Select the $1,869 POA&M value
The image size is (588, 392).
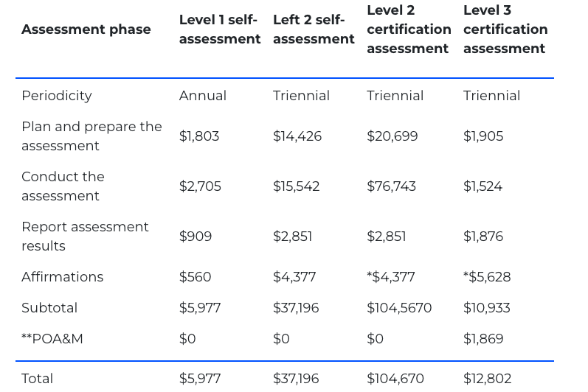(x=483, y=339)
